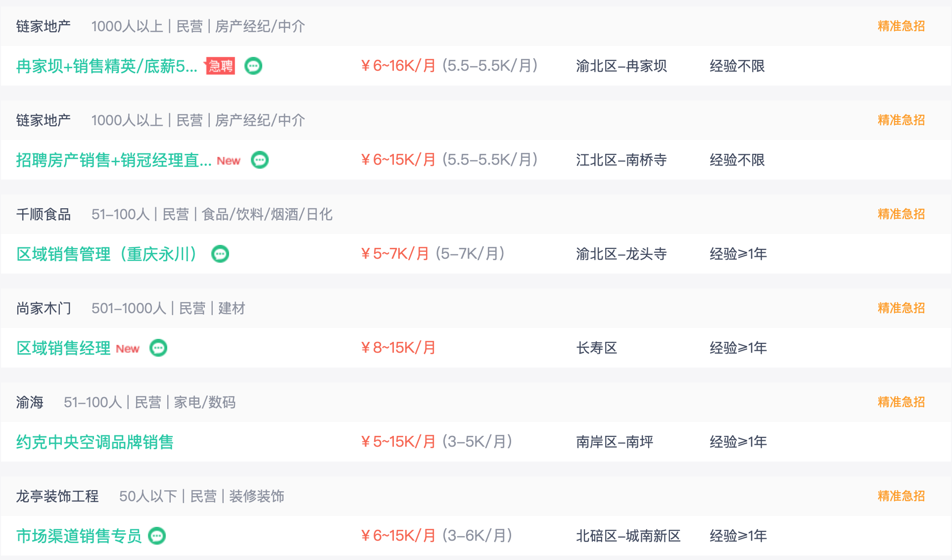View company 尚家木门
Screen dimensions: 952x560
tap(44, 308)
